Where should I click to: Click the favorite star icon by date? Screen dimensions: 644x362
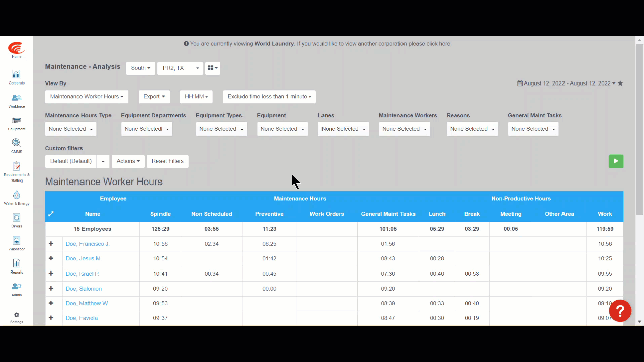pos(620,83)
